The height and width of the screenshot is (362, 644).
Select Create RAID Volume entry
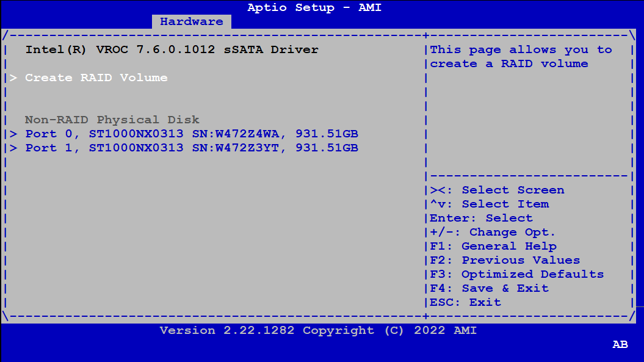[96, 78]
